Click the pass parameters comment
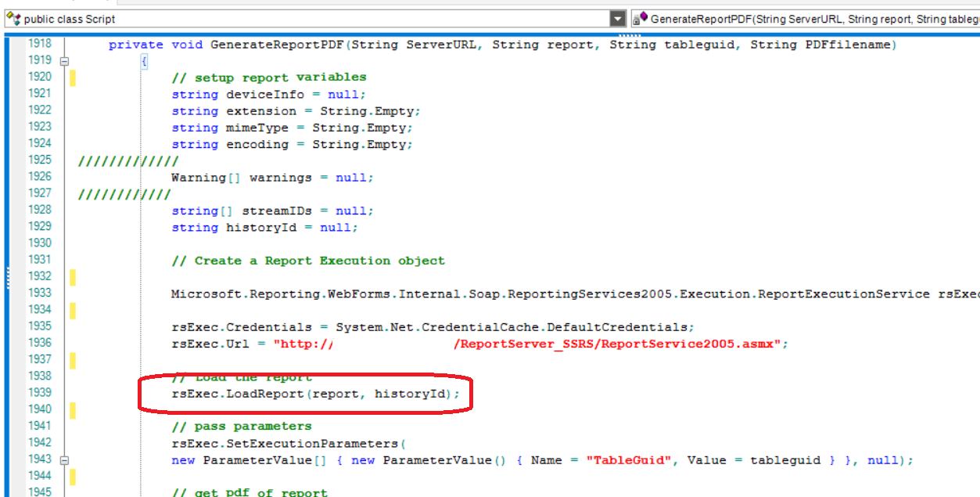Screen dimensions: 980x497 tap(242, 427)
